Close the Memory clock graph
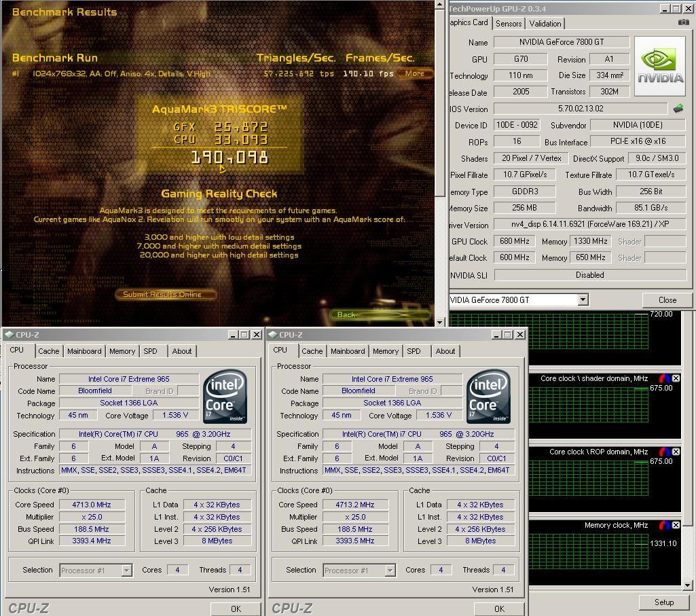The image size is (696, 616). point(676,525)
